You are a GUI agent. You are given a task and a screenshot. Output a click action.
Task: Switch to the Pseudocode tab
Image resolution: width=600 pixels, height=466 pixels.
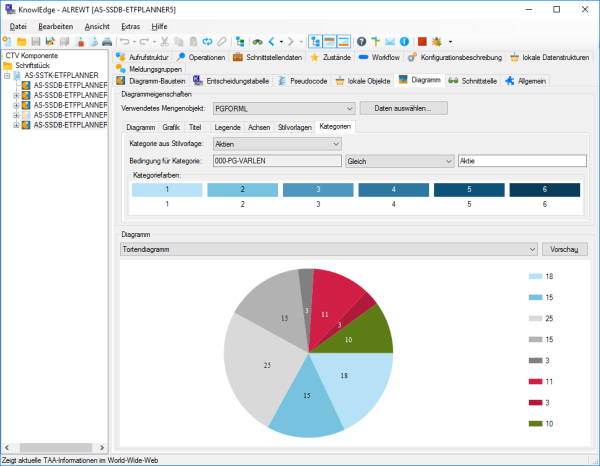pyautogui.click(x=302, y=81)
